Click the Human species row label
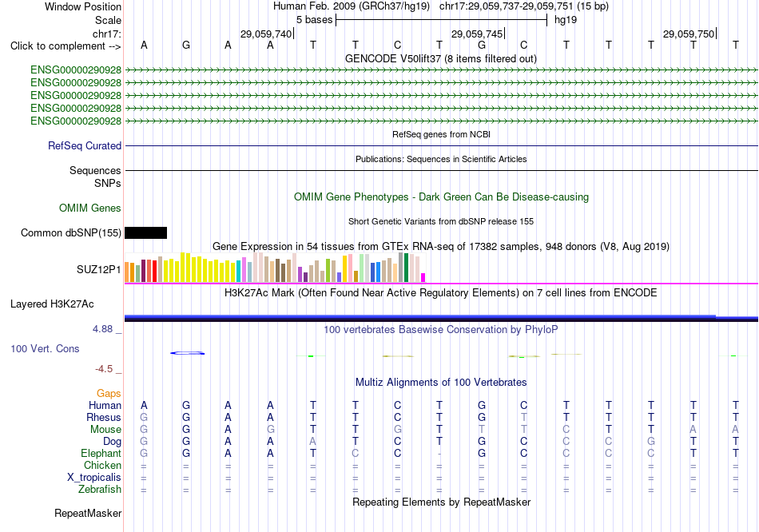Screen dimensions: 759x532 105,405
